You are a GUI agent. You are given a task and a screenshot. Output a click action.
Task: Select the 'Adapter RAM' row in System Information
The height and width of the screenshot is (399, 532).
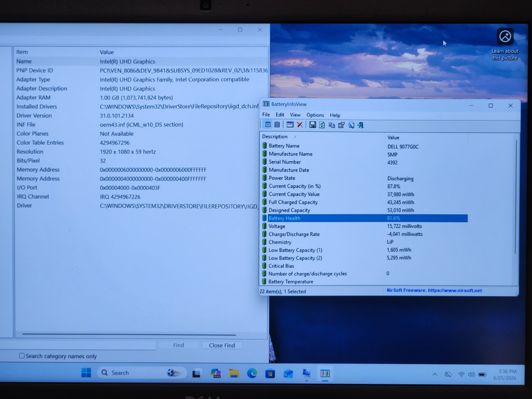click(141, 97)
